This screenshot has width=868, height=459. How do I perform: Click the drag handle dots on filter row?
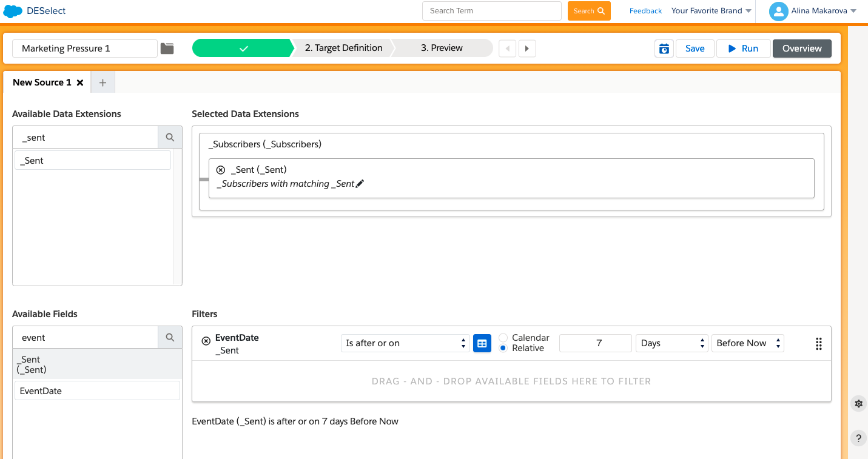[x=818, y=344]
